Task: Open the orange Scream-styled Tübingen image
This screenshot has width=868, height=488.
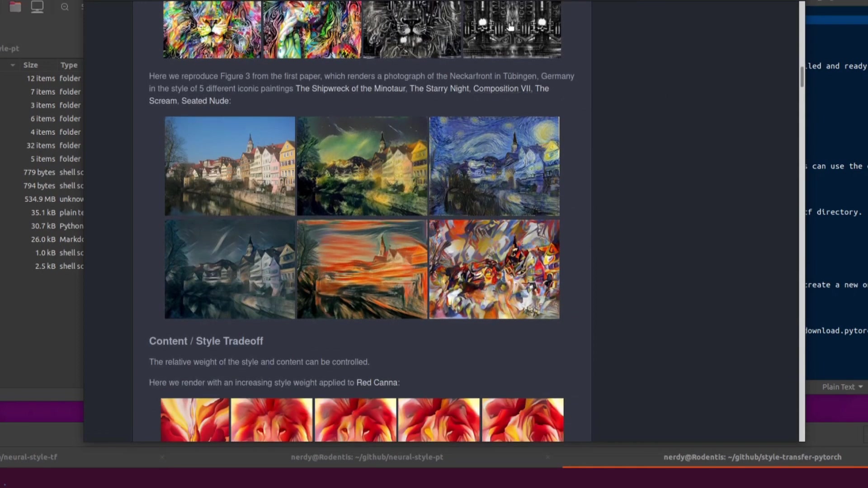Action: click(x=362, y=269)
